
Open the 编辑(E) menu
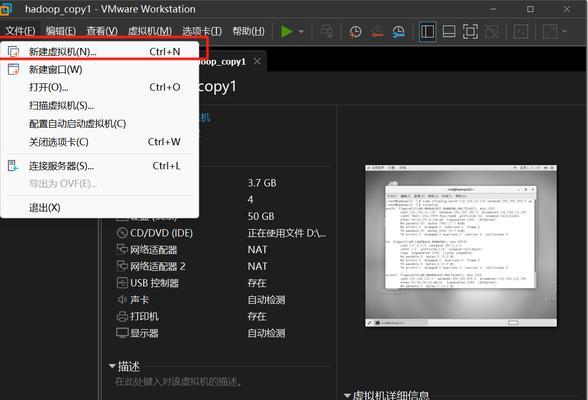click(61, 31)
